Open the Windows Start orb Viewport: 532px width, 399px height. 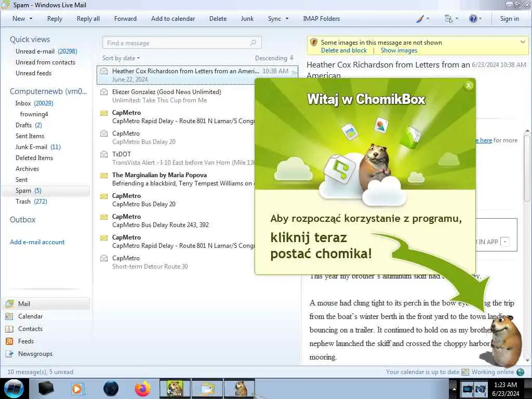click(x=14, y=389)
